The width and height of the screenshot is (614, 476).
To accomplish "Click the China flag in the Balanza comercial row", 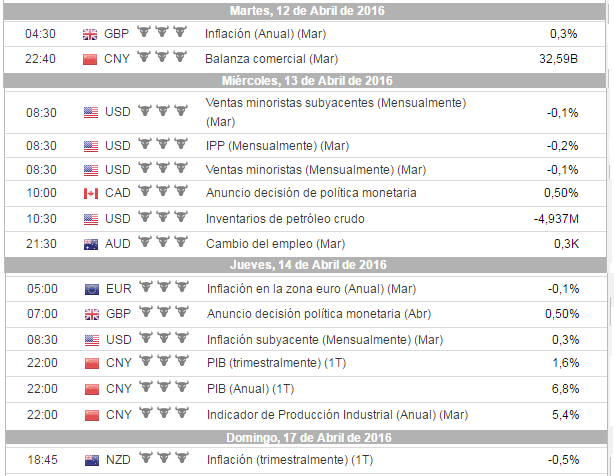I will coord(90,60).
